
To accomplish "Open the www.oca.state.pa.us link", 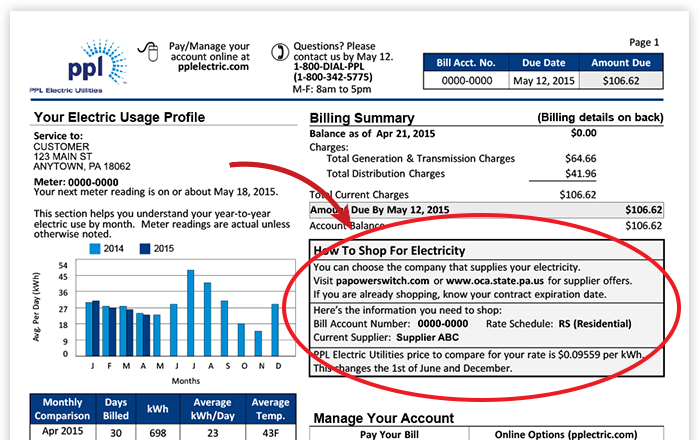I will pyautogui.click(x=495, y=281).
